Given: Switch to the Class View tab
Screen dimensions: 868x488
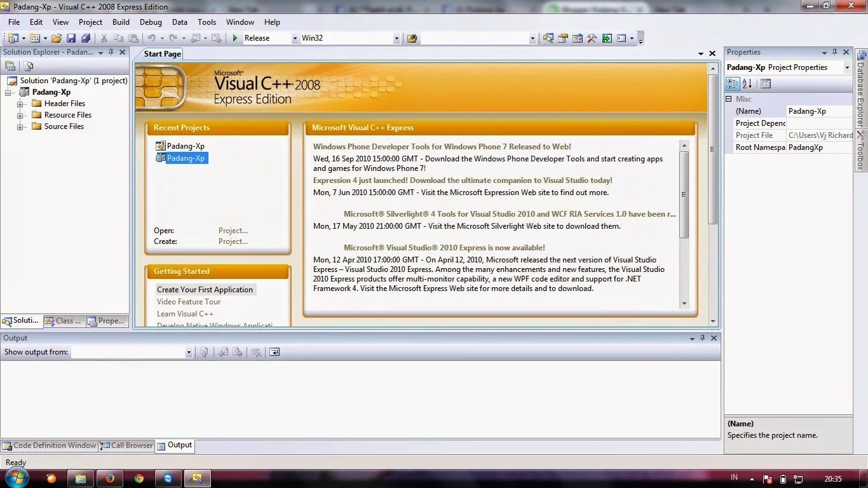Looking at the screenshot, I should tap(64, 321).
